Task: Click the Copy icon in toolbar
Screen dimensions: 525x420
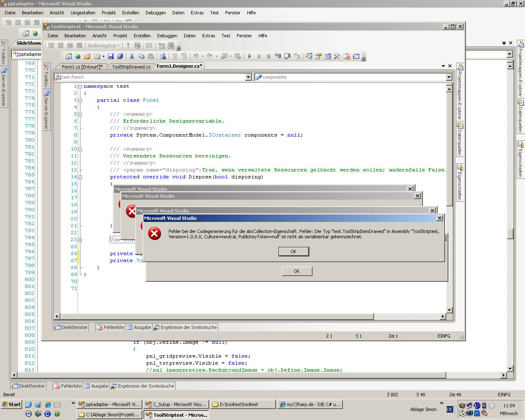Action: [141, 56]
